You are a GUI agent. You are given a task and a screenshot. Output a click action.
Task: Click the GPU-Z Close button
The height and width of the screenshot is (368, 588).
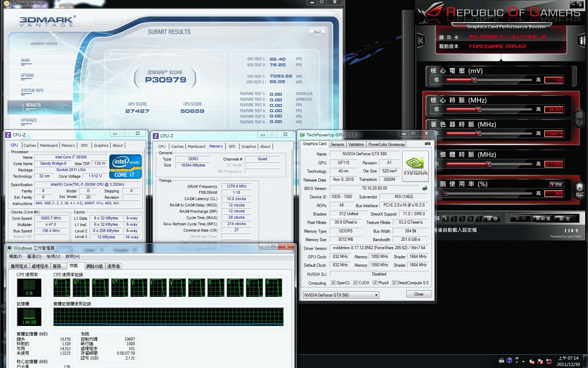tap(419, 294)
